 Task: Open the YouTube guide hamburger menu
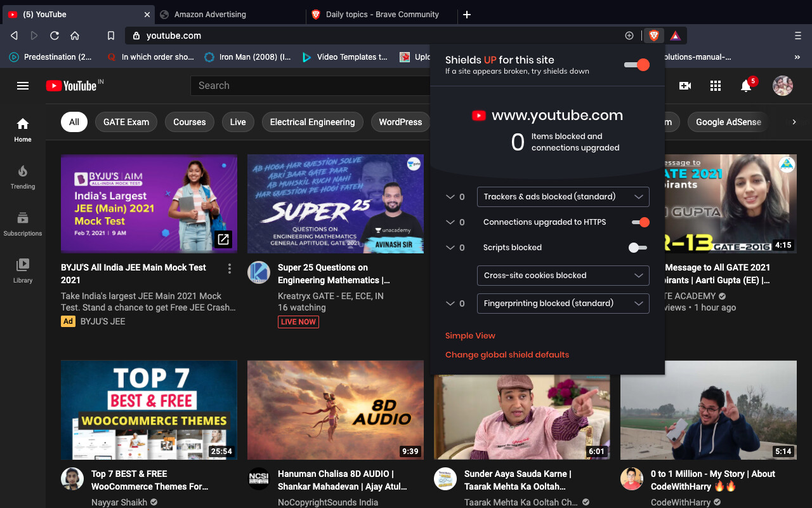tap(23, 86)
